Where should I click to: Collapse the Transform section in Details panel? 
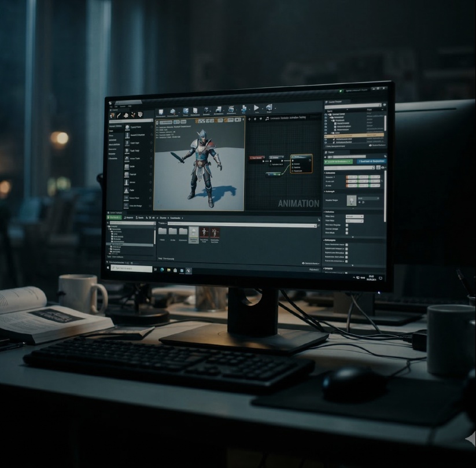click(326, 172)
